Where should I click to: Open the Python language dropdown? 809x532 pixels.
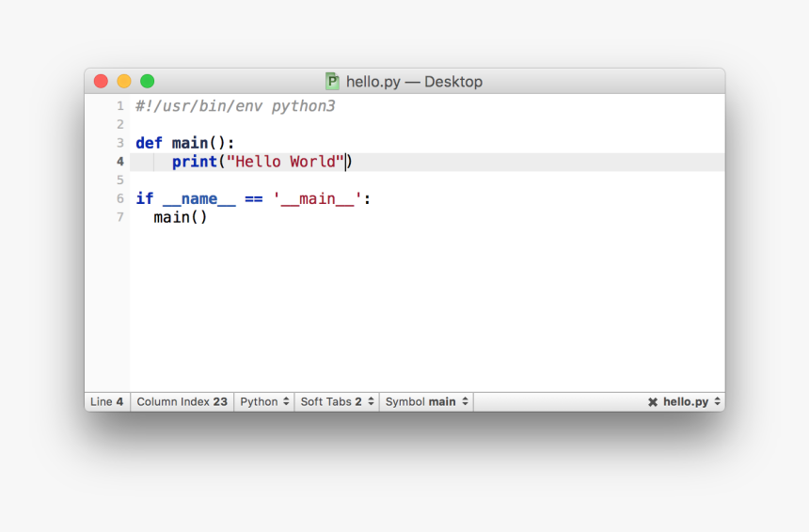pos(264,401)
